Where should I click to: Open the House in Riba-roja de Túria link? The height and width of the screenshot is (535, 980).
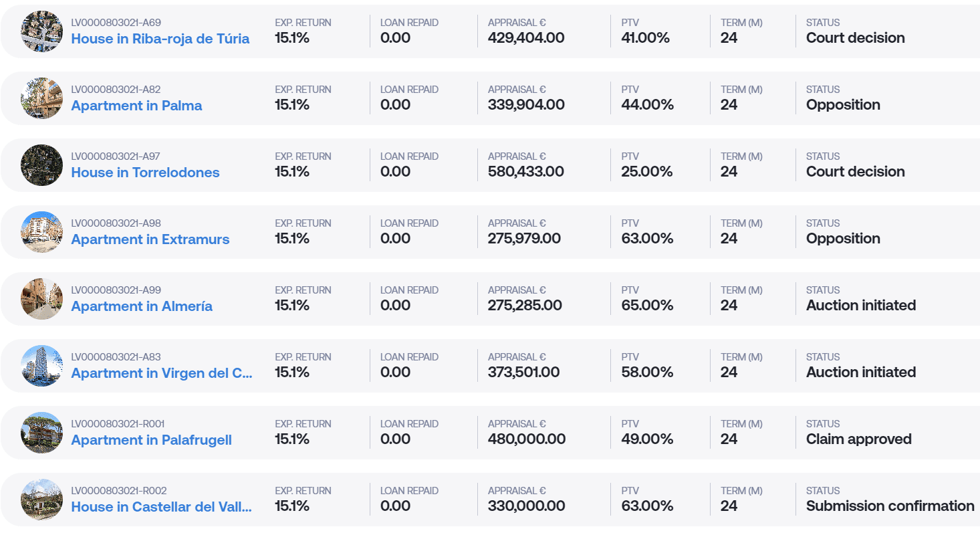160,39
